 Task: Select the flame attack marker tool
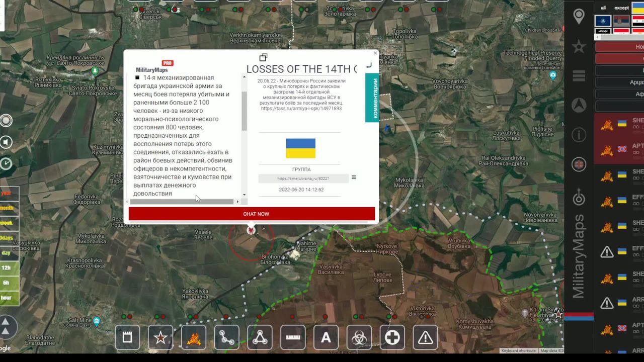pyautogui.click(x=193, y=337)
